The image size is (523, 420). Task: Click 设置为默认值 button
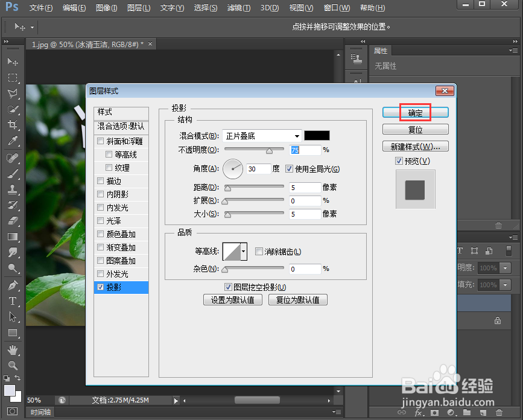click(x=232, y=300)
